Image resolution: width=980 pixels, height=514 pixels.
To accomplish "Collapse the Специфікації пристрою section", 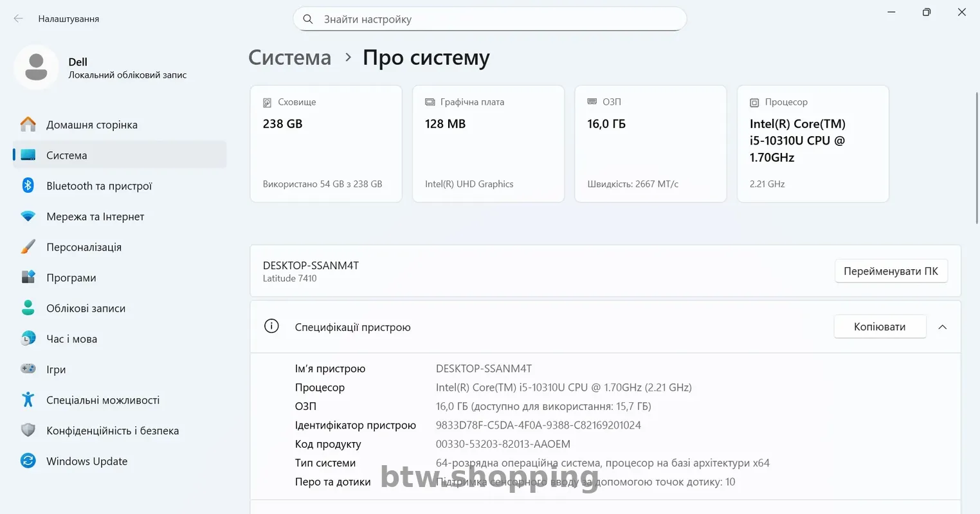I will [x=942, y=326].
